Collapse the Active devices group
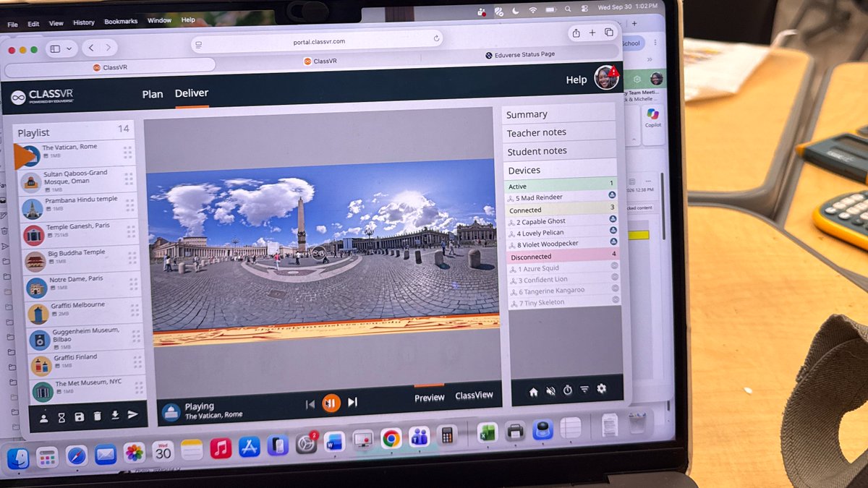Viewport: 868px width, 488px height. coord(561,186)
